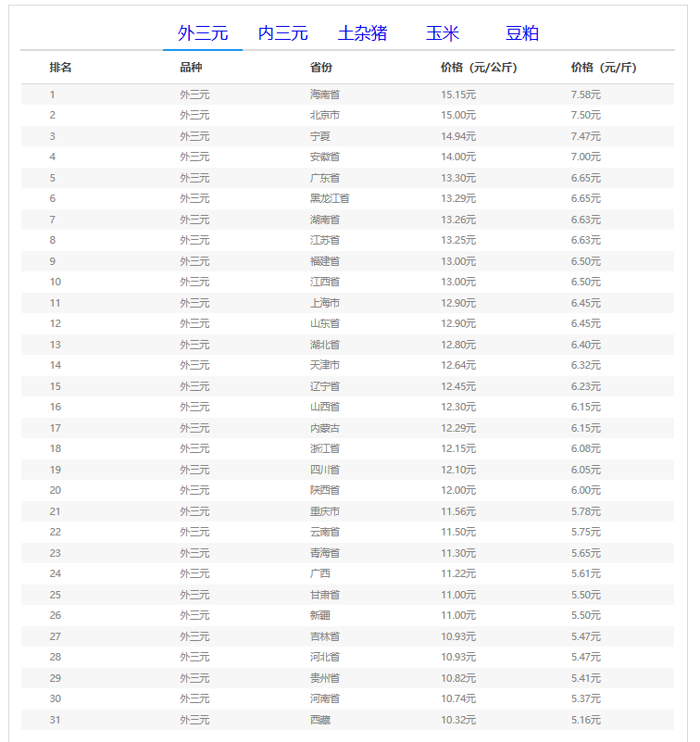Click the 10.32元 price for 西藏

458,720
